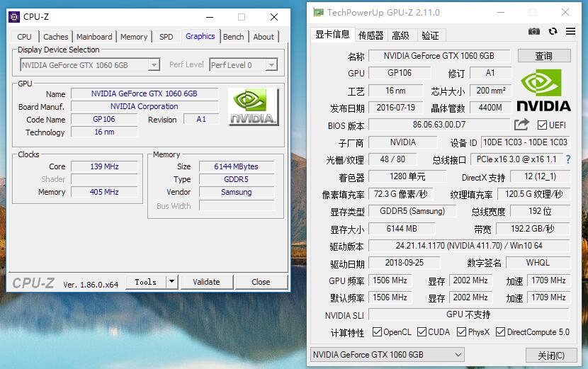Viewport: 588px width, 369px height.
Task: Click the Board Manuf. NVIDIA Corporation value
Action: point(145,106)
